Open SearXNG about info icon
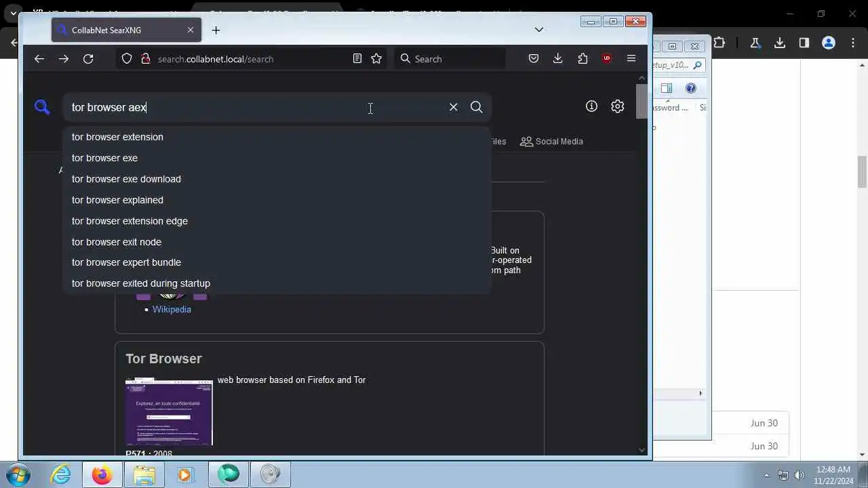This screenshot has height=488, width=868. [x=591, y=106]
